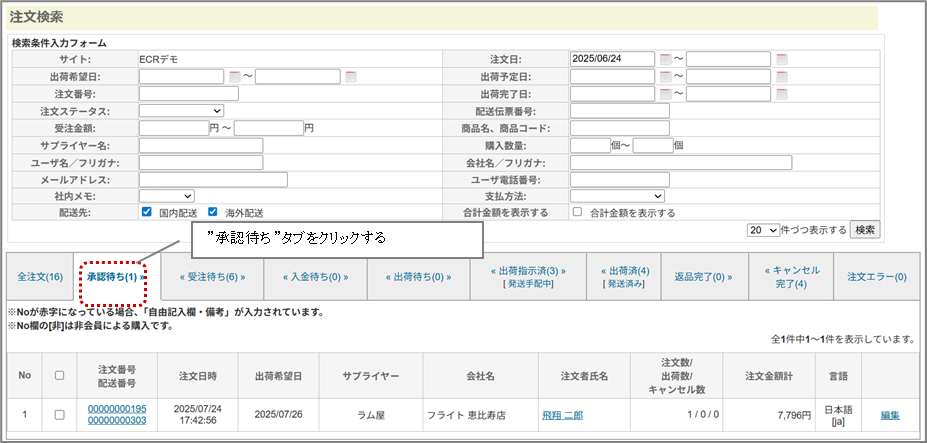
Task: Click the 検索 search button
Action: (x=866, y=230)
